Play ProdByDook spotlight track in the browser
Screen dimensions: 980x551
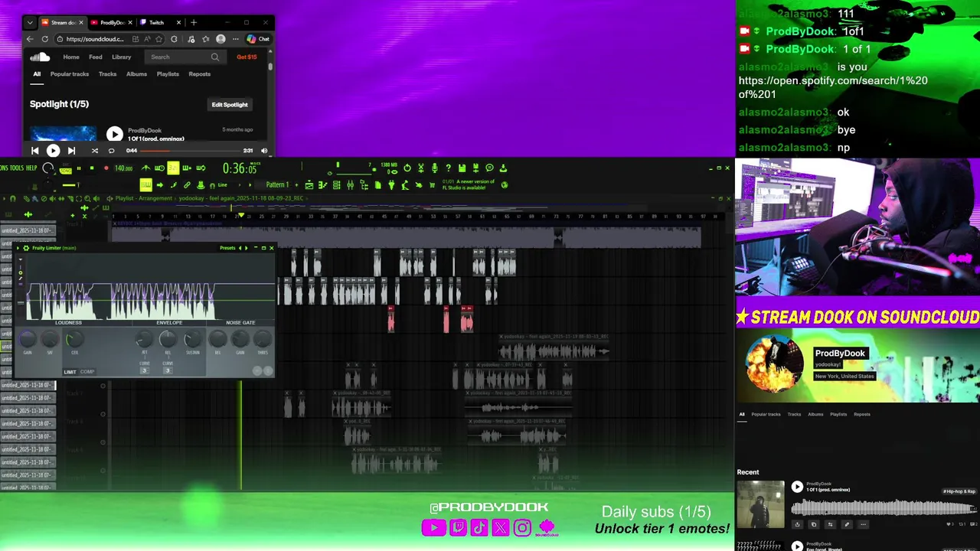point(115,135)
